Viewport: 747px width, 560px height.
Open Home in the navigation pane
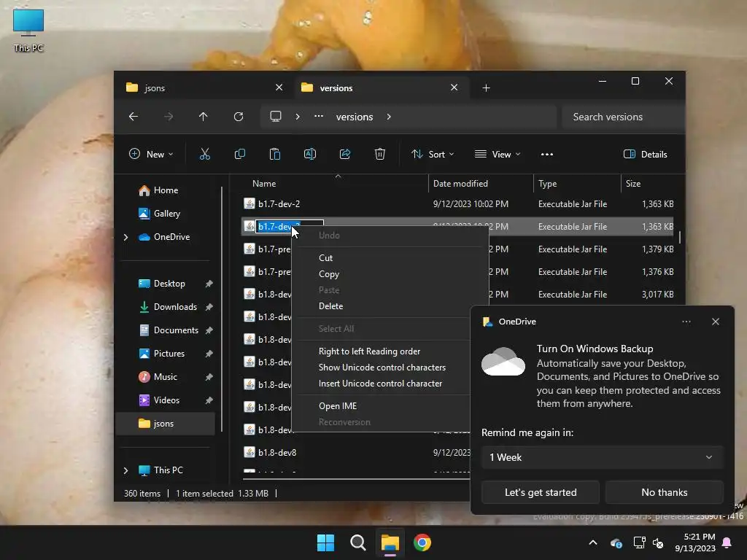(166, 190)
